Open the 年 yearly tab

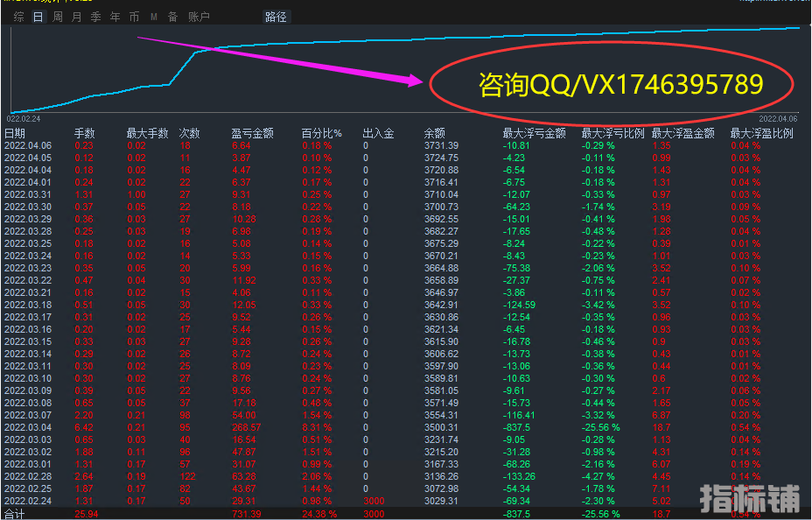click(115, 17)
